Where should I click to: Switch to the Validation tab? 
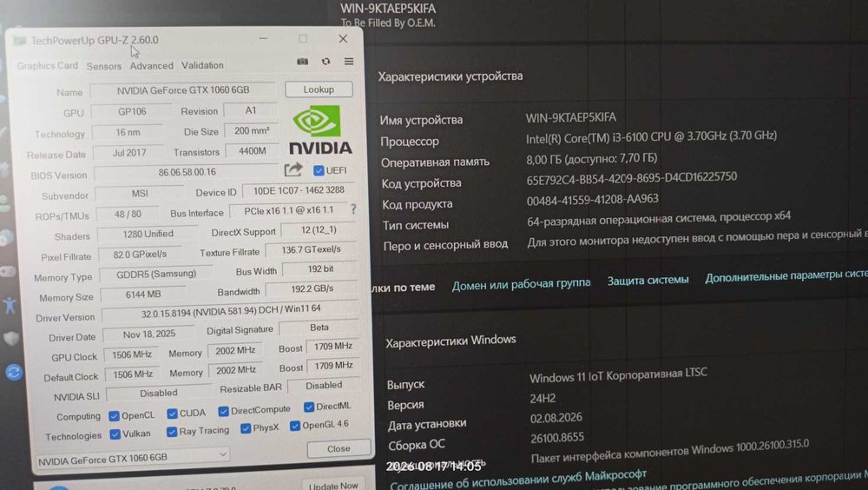tap(202, 65)
